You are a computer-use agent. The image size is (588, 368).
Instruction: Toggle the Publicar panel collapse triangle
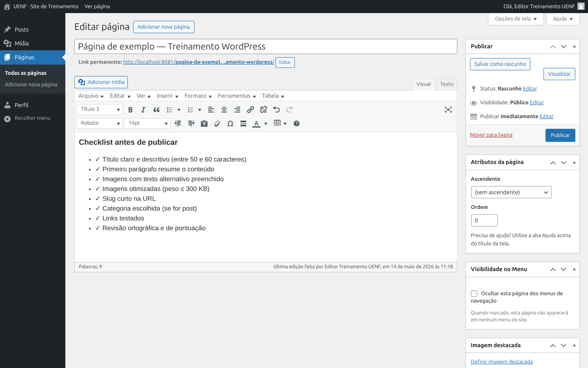(574, 46)
